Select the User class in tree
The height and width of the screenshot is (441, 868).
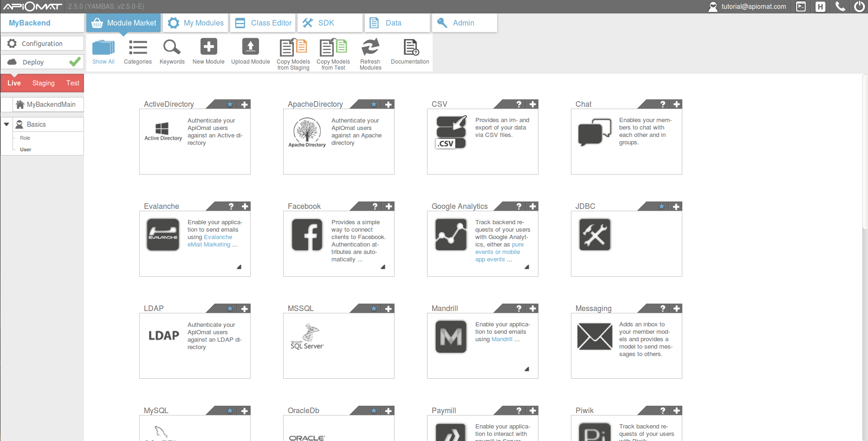26,149
